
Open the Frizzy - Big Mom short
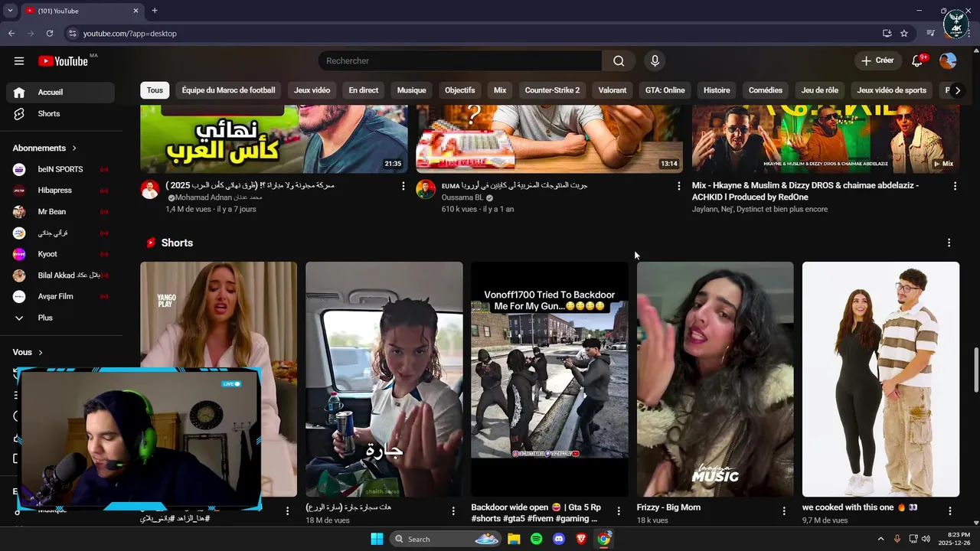click(715, 379)
